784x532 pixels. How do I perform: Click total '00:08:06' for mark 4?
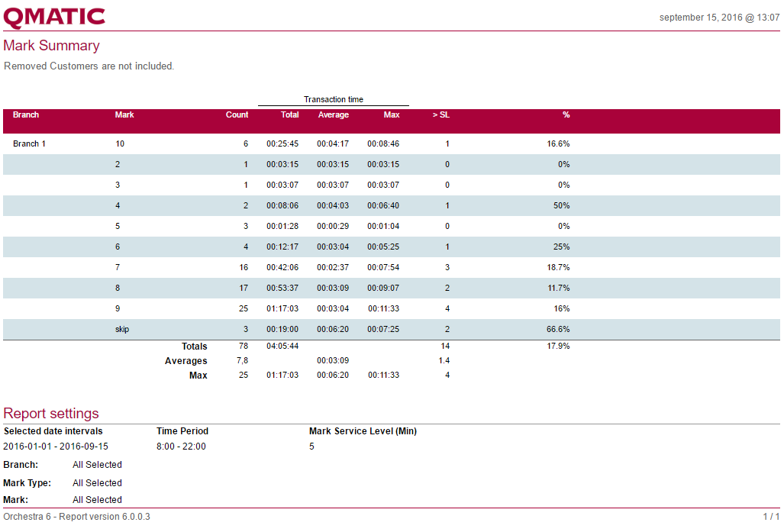click(x=282, y=205)
